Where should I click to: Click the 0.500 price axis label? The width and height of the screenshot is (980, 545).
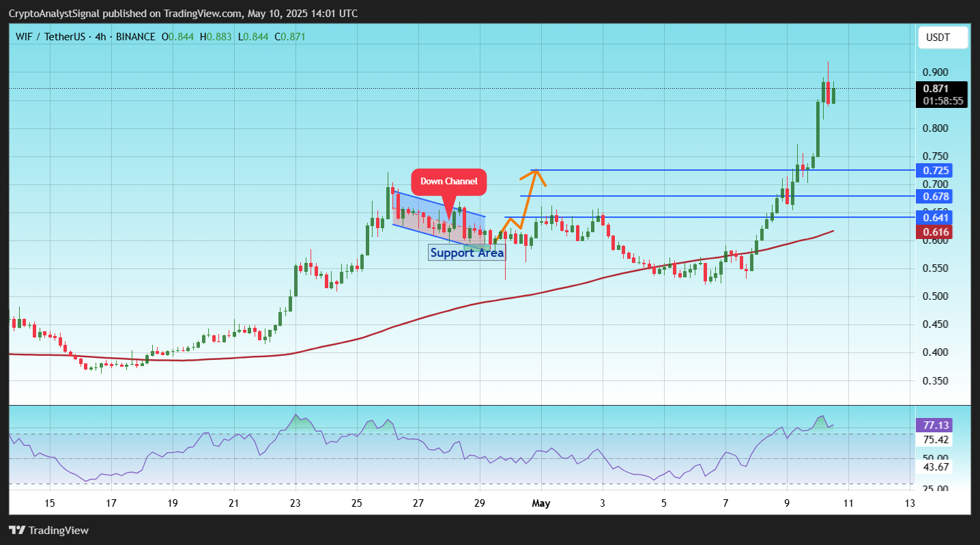[x=936, y=296]
